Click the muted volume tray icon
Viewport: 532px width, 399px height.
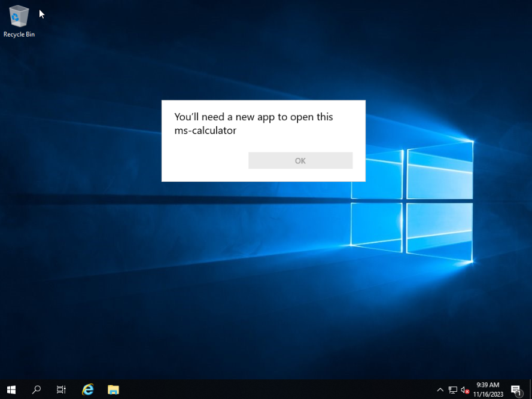[465, 390]
